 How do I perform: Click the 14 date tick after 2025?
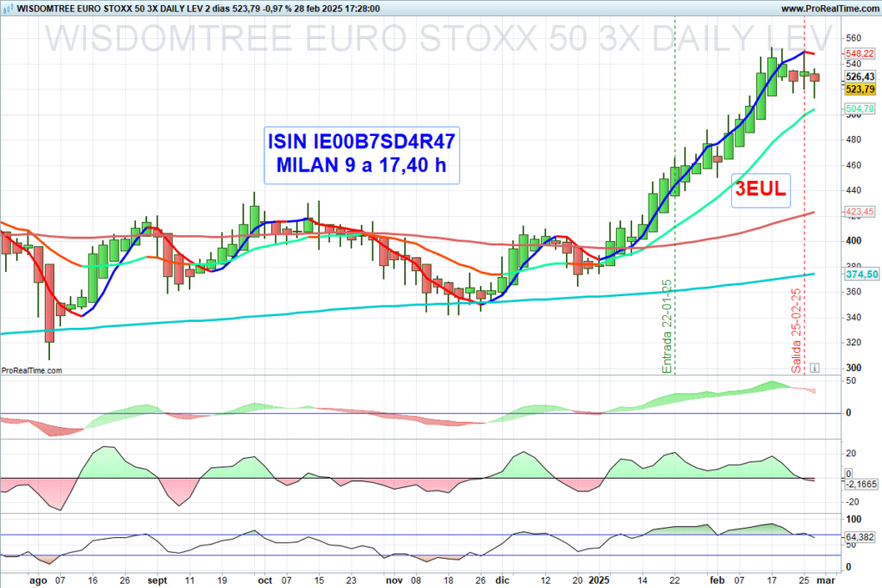[643, 581]
